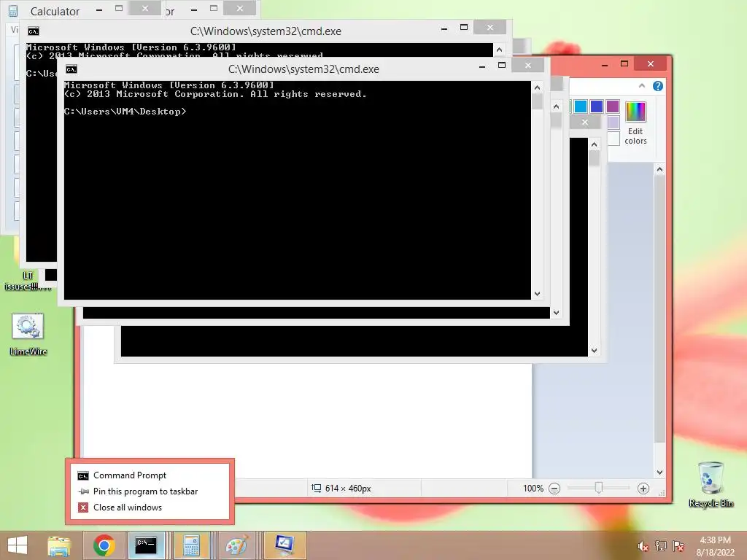Minimize the front cmd.exe window
Screen dimensions: 747x560
click(482, 66)
